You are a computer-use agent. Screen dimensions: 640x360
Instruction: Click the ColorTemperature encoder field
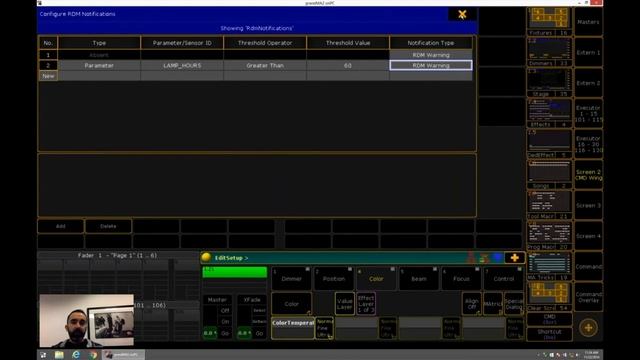pos(293,328)
